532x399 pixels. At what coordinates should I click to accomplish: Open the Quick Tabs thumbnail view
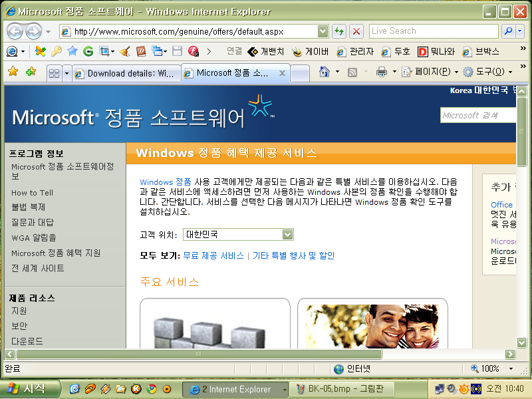point(55,73)
